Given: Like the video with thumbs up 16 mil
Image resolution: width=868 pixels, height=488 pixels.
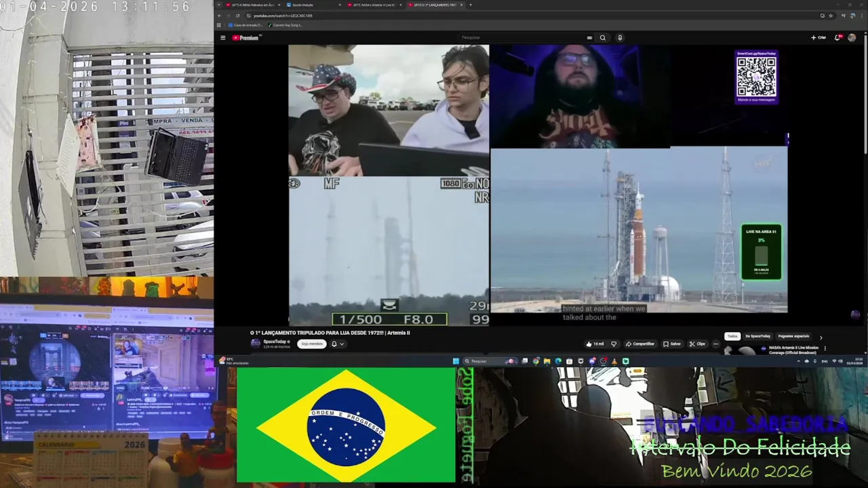Looking at the screenshot, I should click(x=595, y=344).
